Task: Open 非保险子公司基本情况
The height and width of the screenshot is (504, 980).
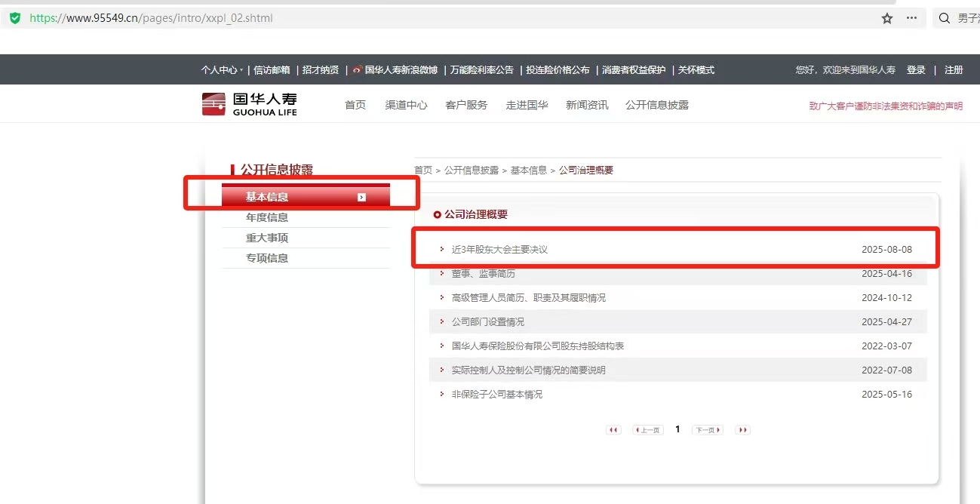Action: (496, 394)
